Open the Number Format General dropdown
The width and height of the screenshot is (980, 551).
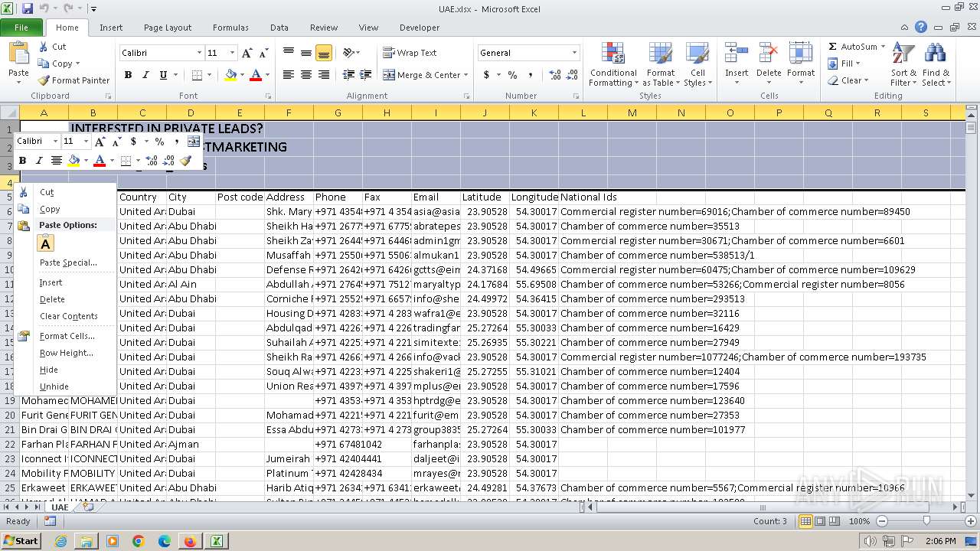(574, 53)
